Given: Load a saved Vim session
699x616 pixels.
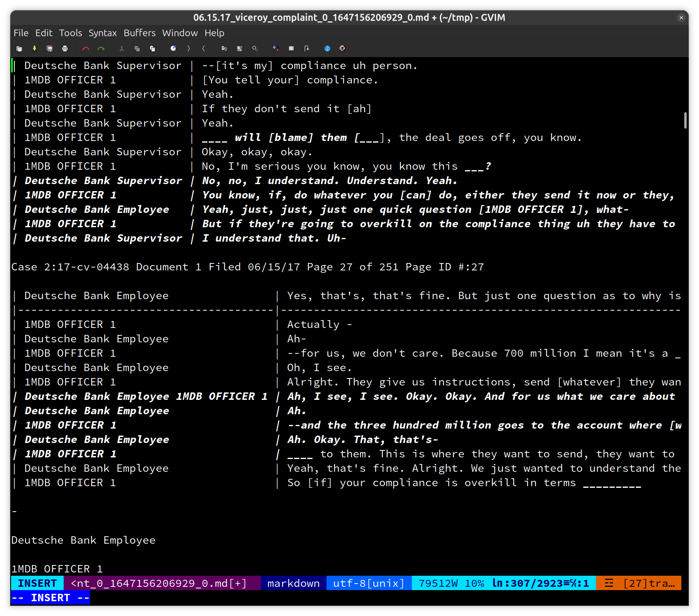Looking at the screenshot, I should point(224,48).
